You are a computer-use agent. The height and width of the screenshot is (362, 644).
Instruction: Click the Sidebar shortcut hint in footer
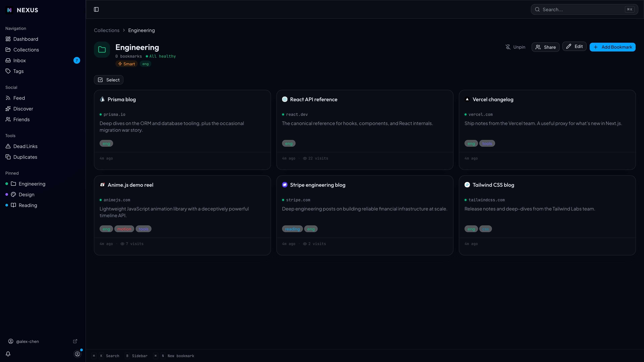click(136, 356)
